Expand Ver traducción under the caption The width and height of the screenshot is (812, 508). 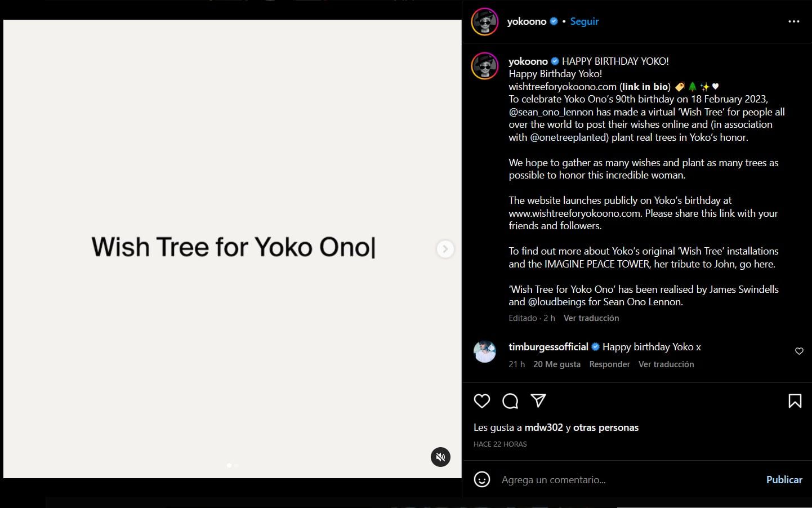tap(591, 318)
